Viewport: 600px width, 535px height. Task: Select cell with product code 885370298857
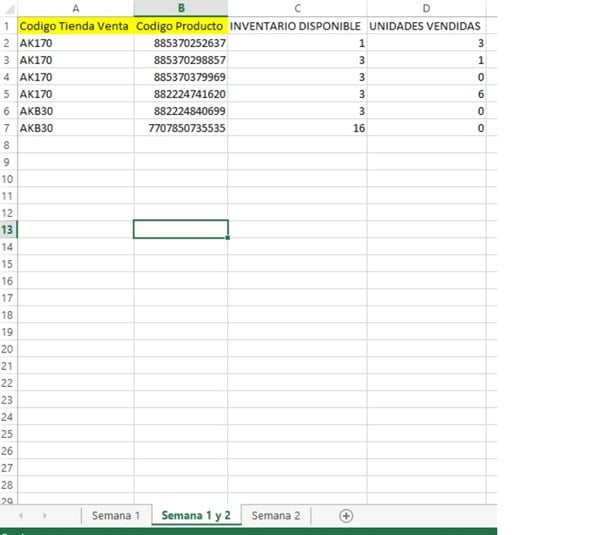click(181, 60)
